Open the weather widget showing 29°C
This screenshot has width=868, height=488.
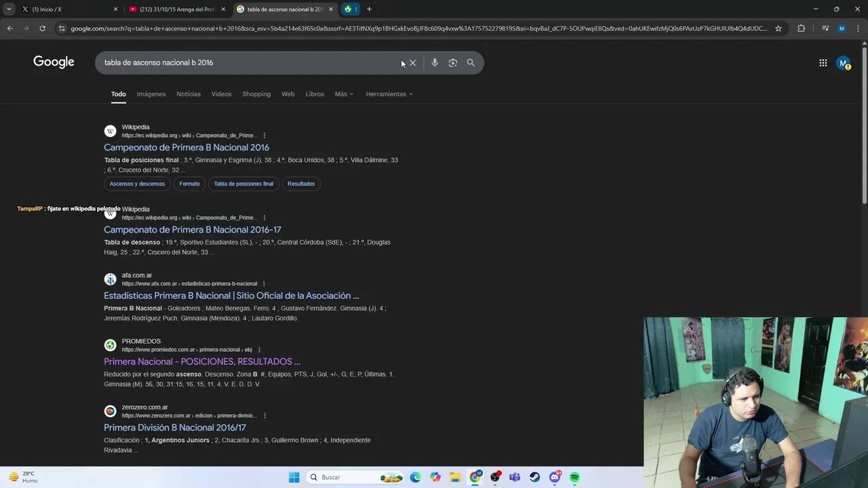pos(24,477)
